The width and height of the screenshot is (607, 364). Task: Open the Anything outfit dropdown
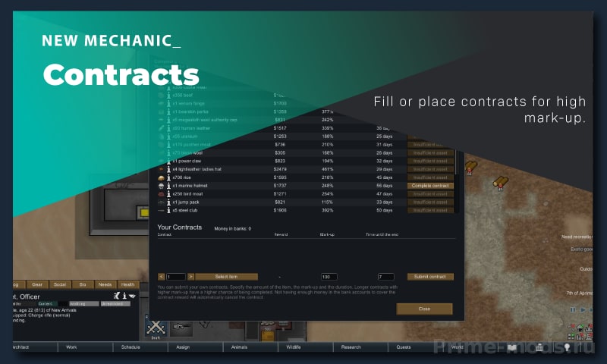[x=84, y=304]
